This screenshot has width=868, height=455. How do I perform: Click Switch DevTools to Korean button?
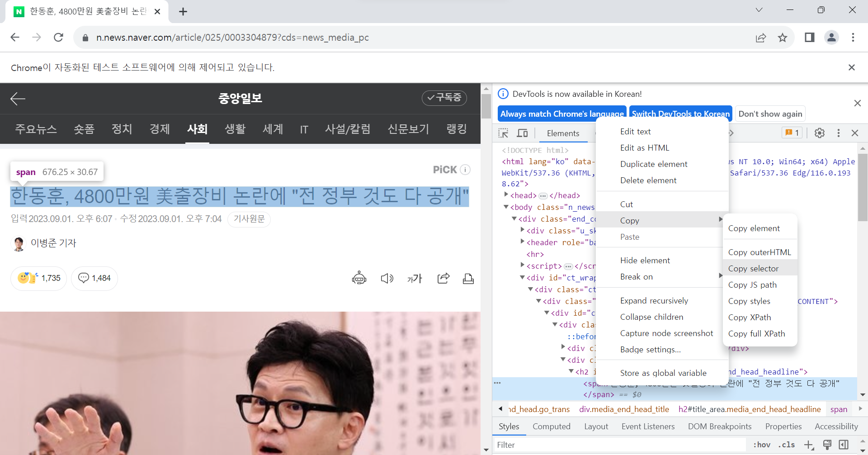680,114
